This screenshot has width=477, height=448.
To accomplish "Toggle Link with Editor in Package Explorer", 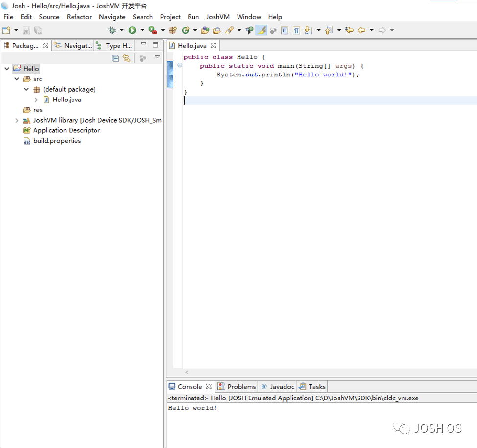I will 126,58.
